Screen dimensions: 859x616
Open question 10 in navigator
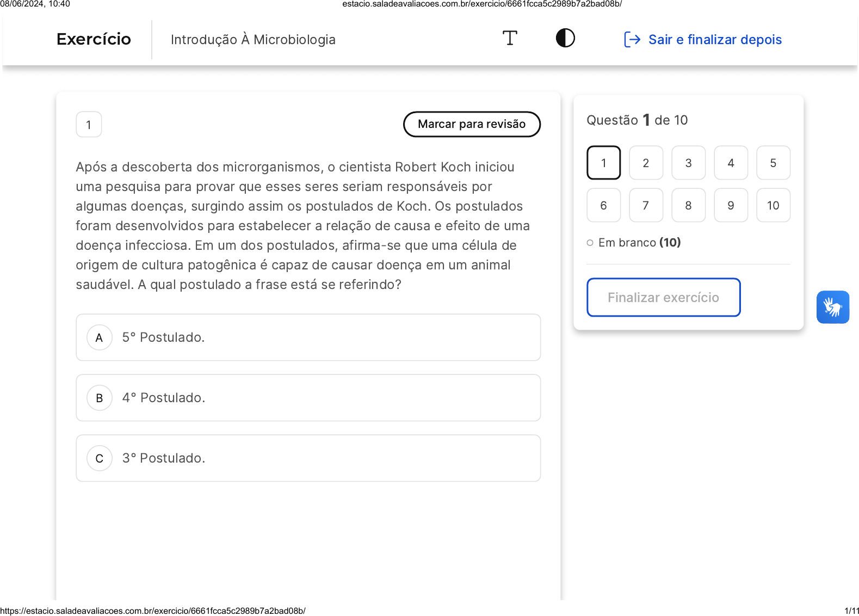click(773, 205)
